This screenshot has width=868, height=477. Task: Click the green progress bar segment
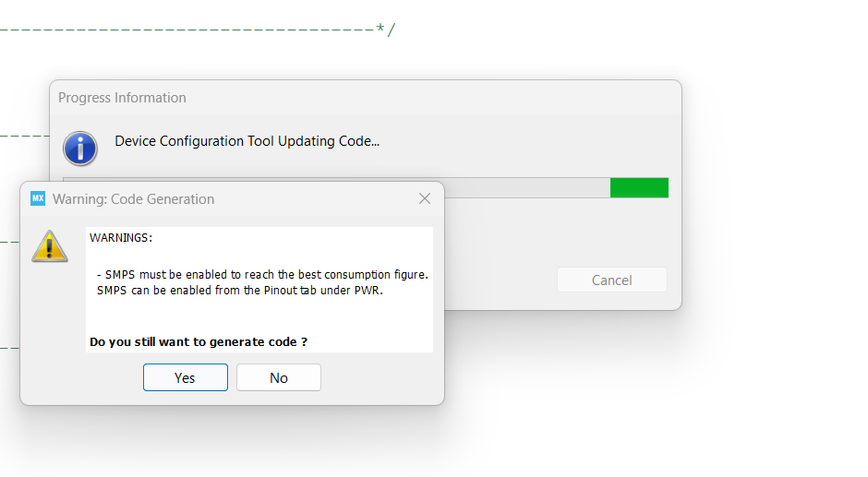click(x=639, y=187)
